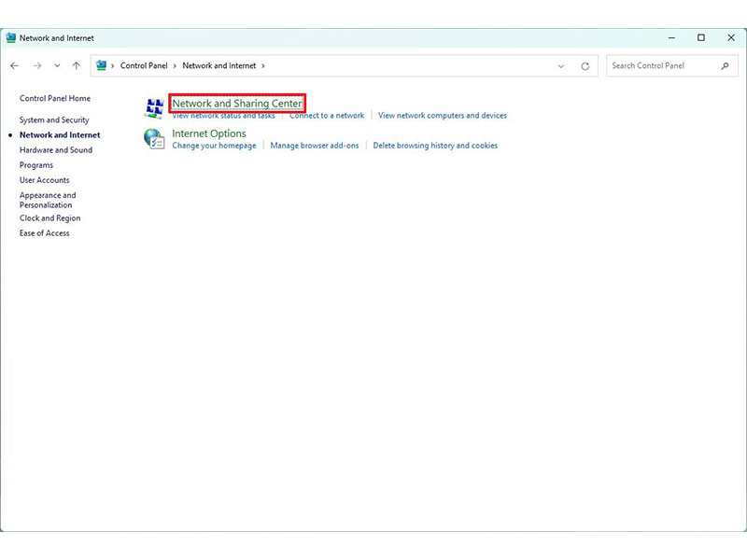Minimize the Network and Internet window
Image resolution: width=747 pixels, height=560 pixels.
(671, 37)
